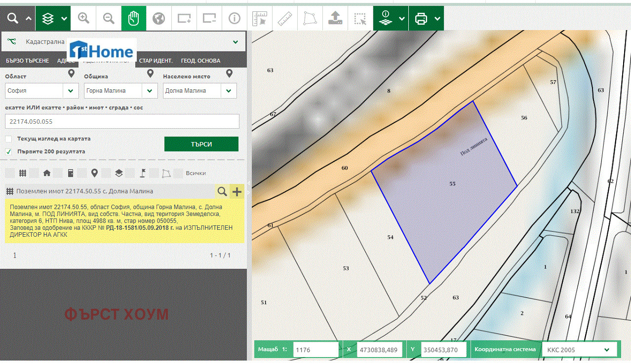
Task: Click the globe full extent icon
Action: click(x=158, y=19)
